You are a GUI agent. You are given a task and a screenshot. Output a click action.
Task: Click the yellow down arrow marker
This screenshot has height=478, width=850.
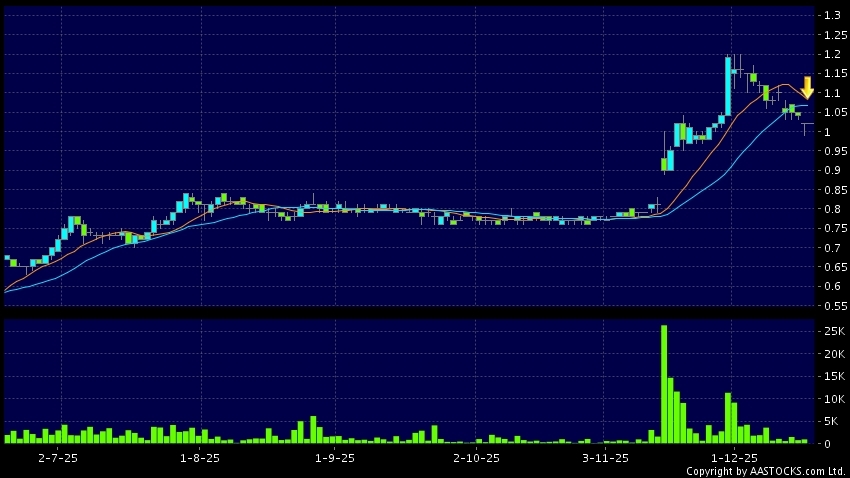(x=807, y=88)
